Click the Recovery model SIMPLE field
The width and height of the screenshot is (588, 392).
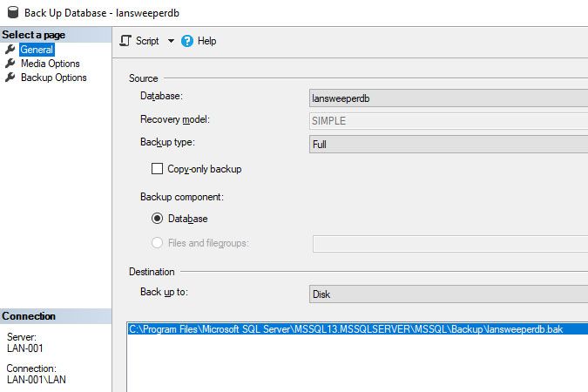pyautogui.click(x=449, y=122)
